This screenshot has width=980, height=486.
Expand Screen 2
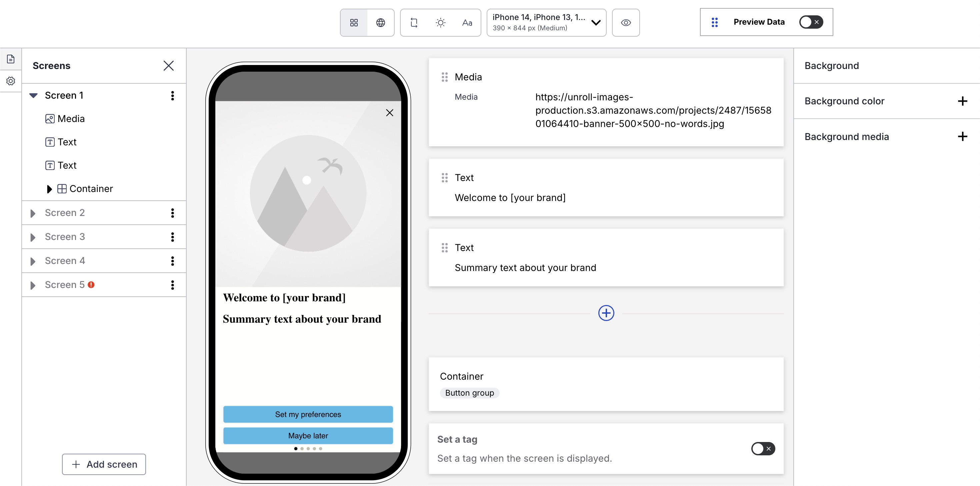click(x=33, y=213)
